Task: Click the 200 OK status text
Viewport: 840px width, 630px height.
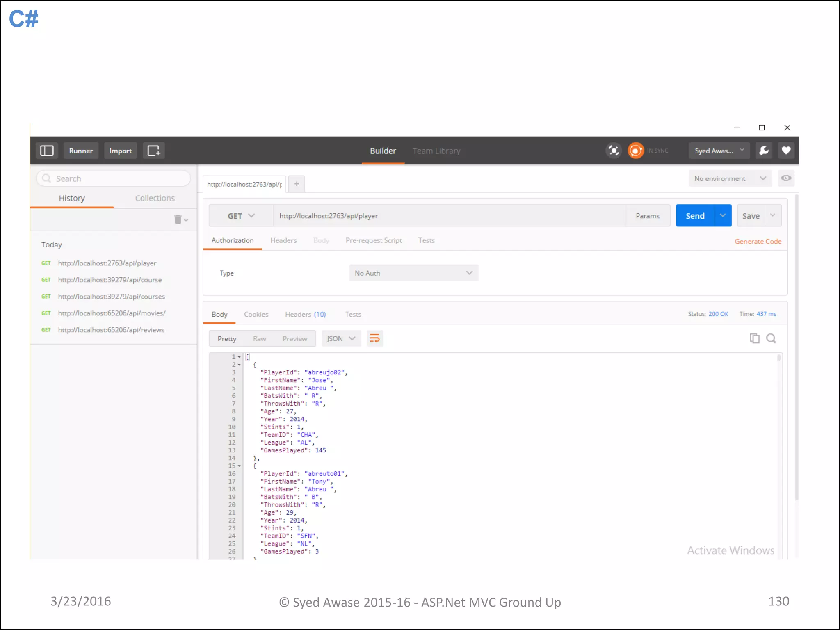Action: pos(718,314)
